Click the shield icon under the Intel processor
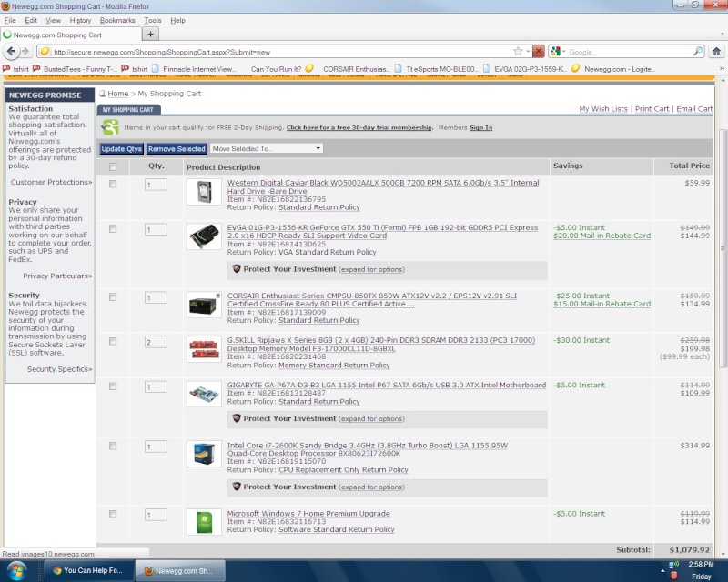This screenshot has width=728, height=582. 237,487
